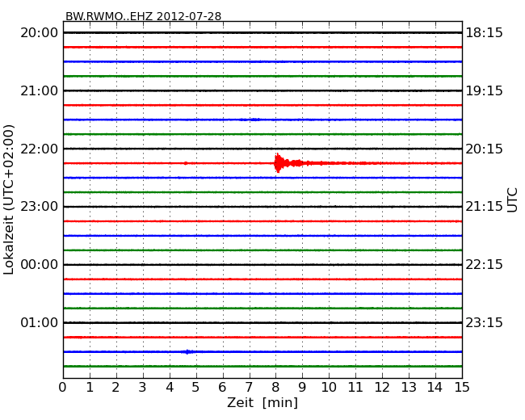This screenshot has height=420, width=525.
Task: Select the 18:15 UTC tick label
Action: coord(484,33)
